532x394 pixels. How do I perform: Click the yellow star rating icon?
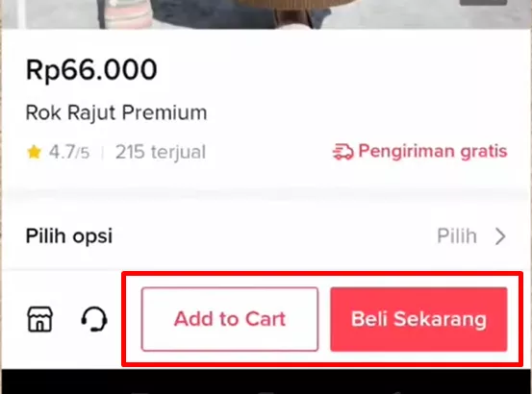tap(34, 152)
